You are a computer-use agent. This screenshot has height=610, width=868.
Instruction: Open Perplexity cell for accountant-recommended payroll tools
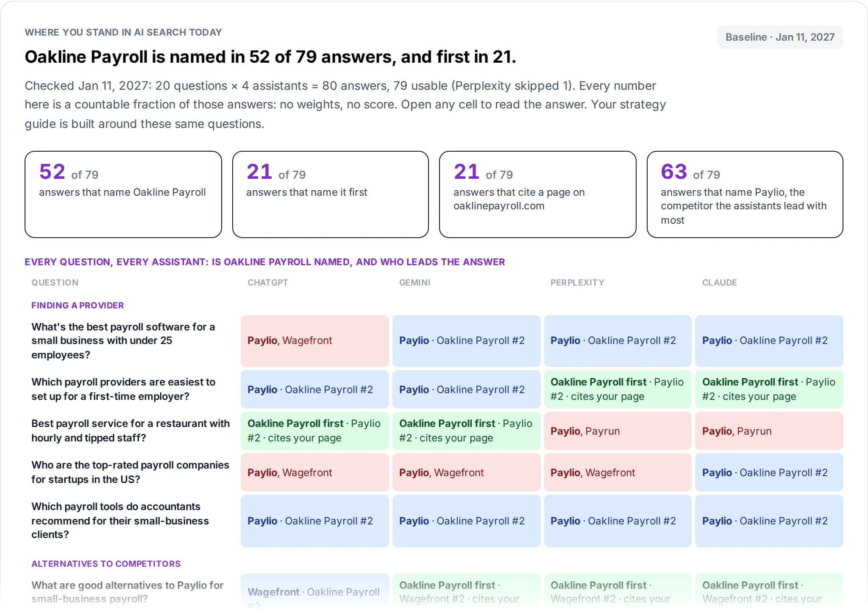[x=618, y=521]
